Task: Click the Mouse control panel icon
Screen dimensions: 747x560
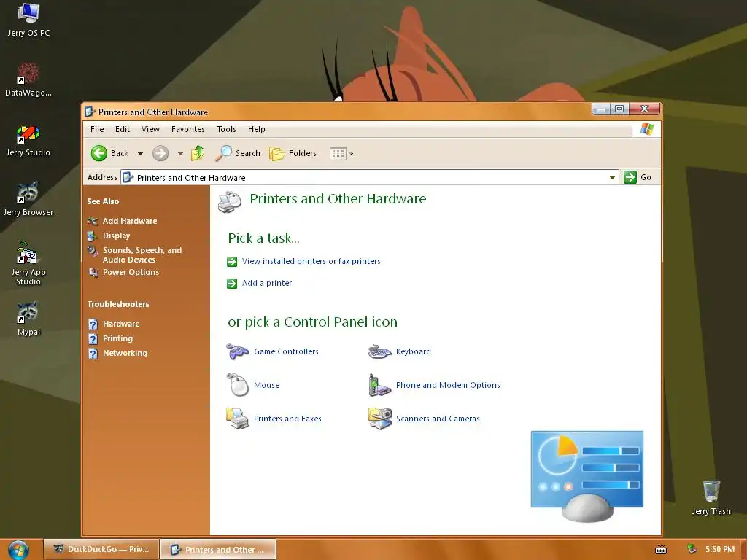Action: coord(237,385)
